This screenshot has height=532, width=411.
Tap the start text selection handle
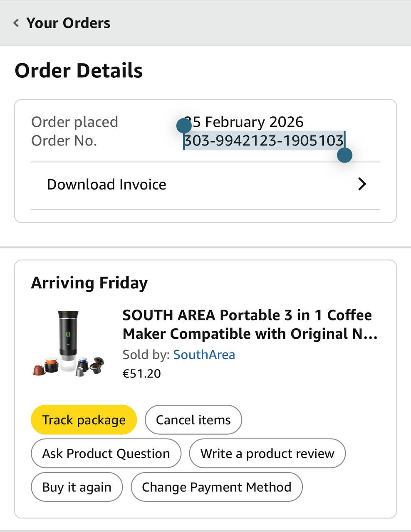tap(184, 126)
